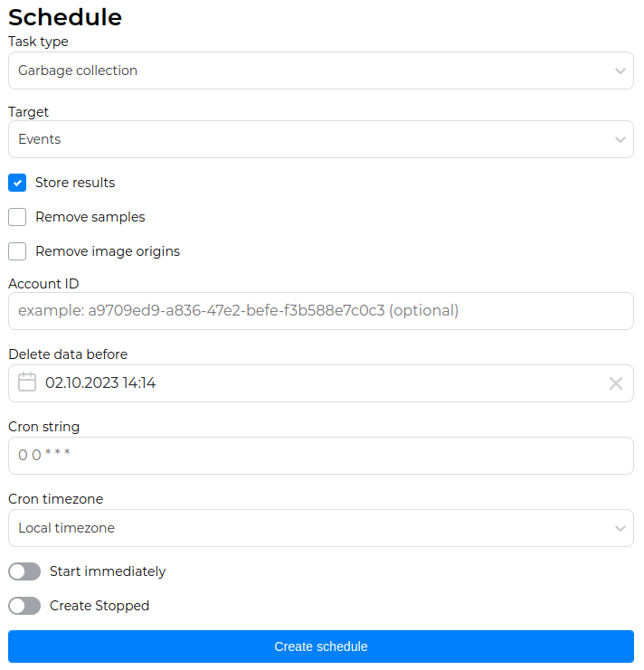Click the date value 02.10.2023 14:14
644x670 pixels.
[100, 383]
